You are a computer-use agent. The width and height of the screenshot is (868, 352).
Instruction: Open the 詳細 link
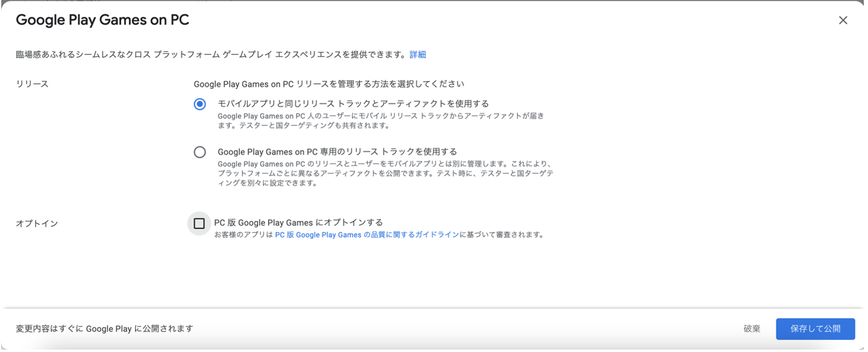[x=418, y=54]
